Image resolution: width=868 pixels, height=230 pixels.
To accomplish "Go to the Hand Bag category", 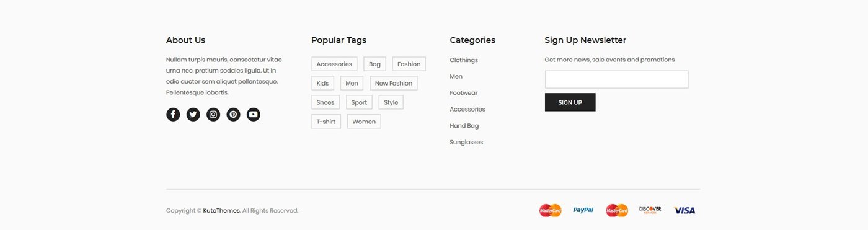I will coord(464,126).
